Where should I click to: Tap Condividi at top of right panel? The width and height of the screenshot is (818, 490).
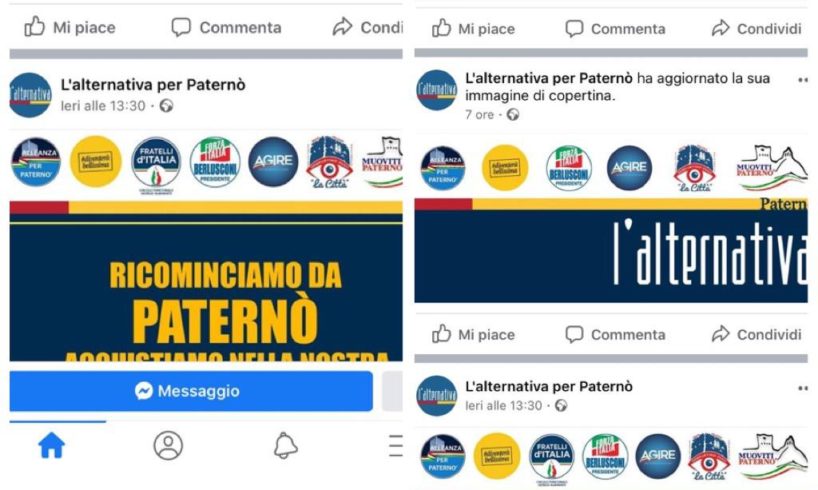tap(756, 28)
